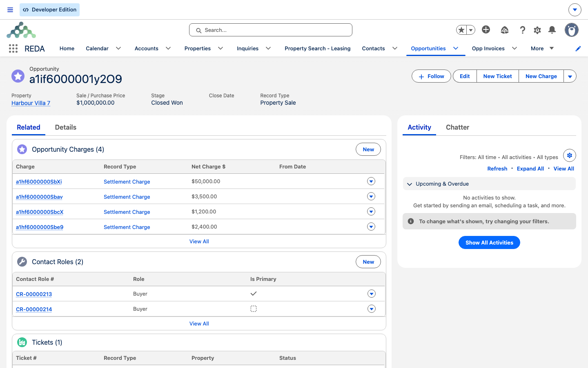Click Expand All in activity panel
Viewport: 588px width, 368px height.
tap(530, 168)
